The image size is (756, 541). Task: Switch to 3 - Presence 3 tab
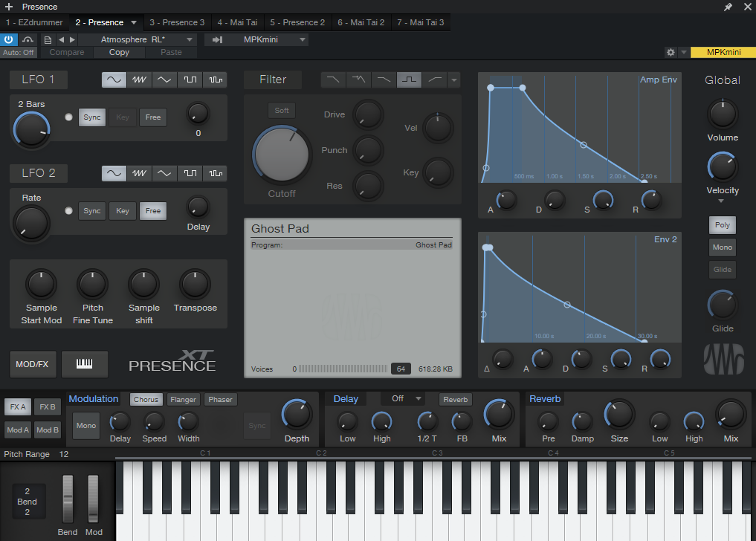click(x=177, y=22)
